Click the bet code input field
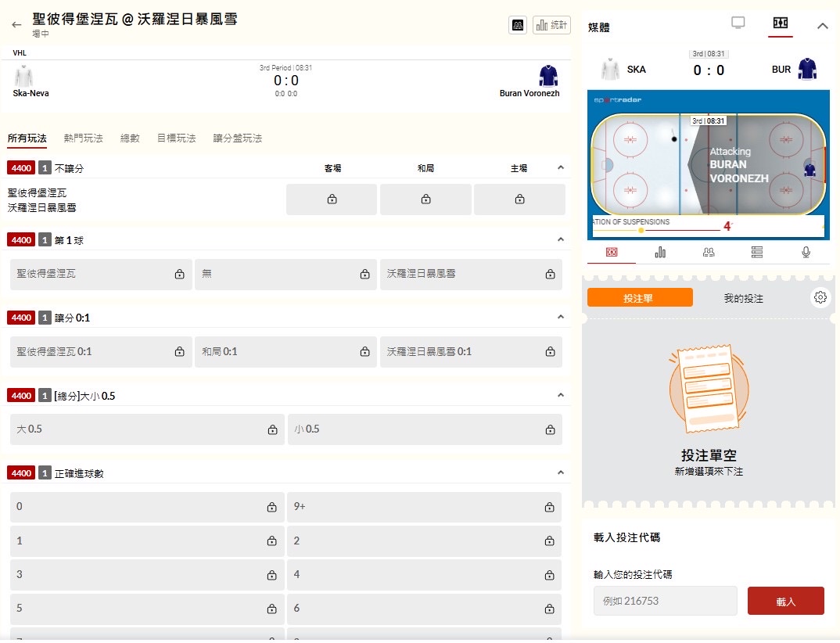The image size is (840, 643). point(665,601)
